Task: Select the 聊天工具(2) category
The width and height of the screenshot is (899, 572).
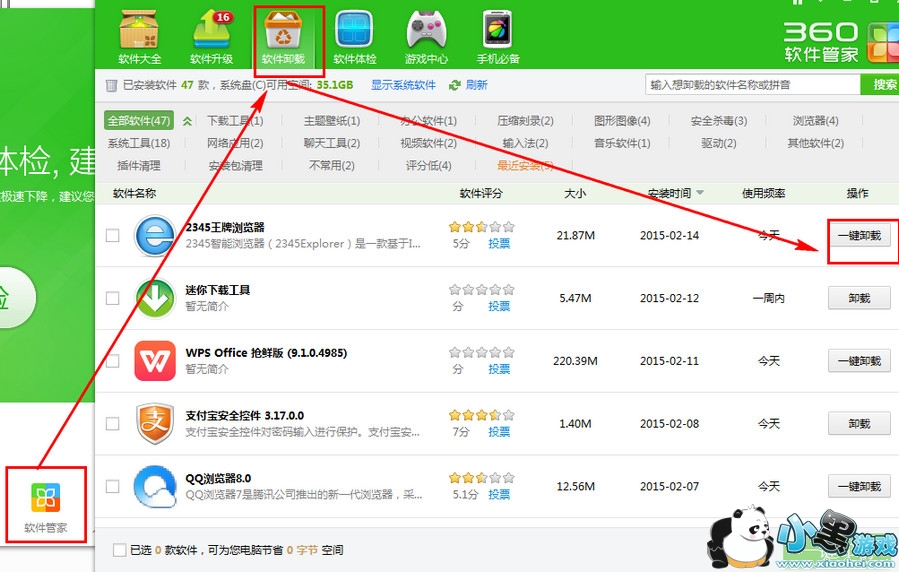Action: 332,143
